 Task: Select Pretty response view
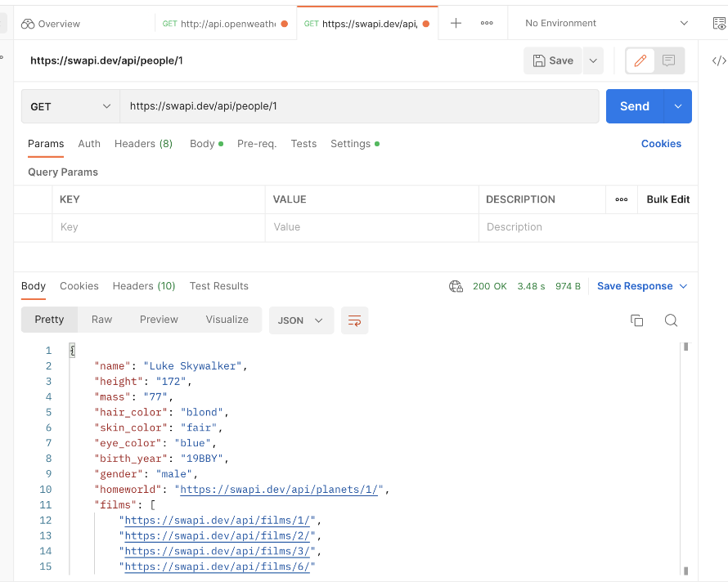tap(49, 320)
